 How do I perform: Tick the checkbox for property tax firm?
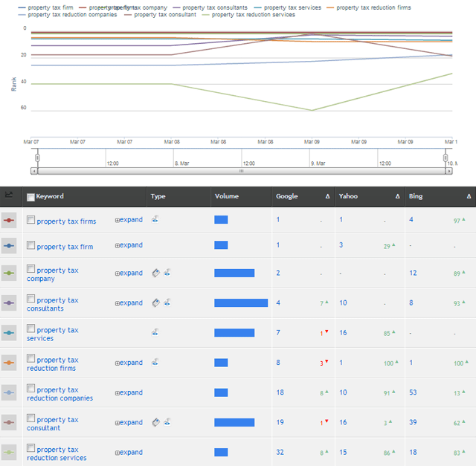[x=30, y=245]
